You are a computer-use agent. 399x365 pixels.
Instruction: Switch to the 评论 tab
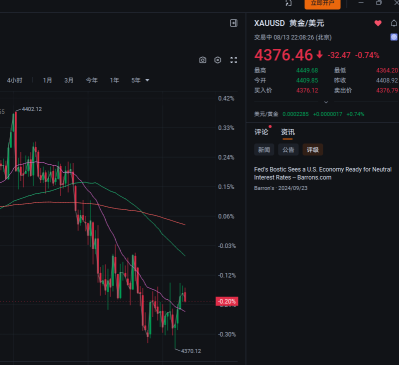[x=261, y=132]
